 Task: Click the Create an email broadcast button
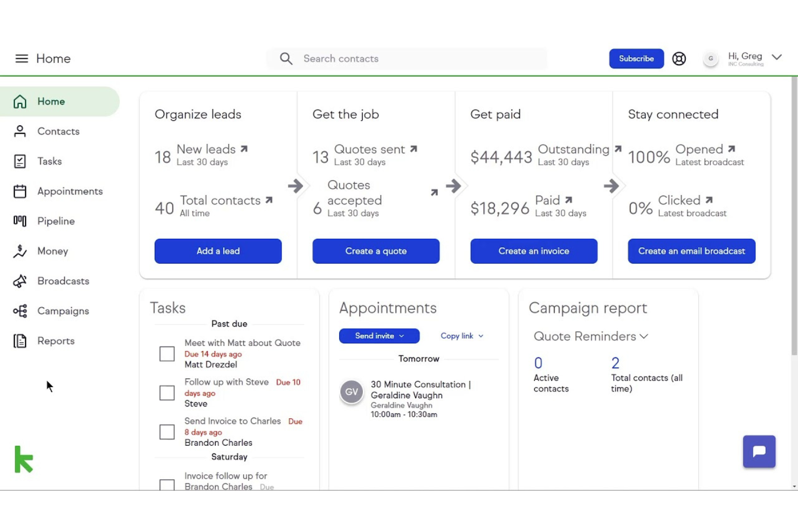point(691,251)
